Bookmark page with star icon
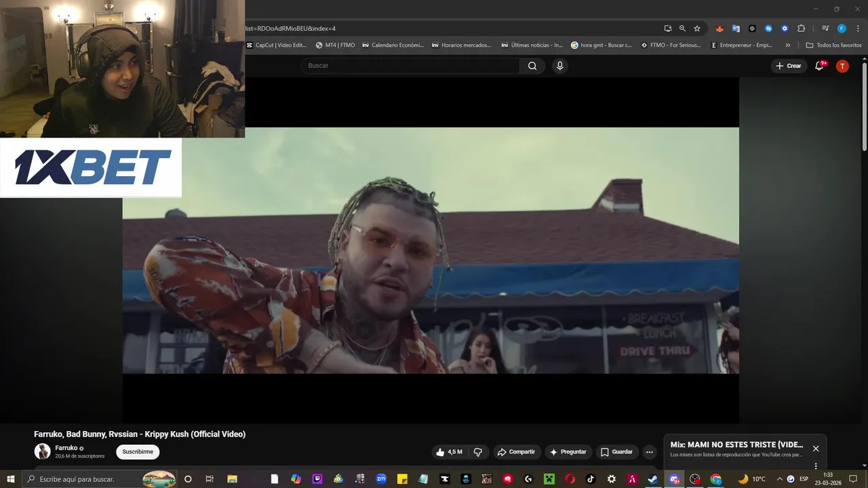Viewport: 868px width, 488px height. pos(697,28)
